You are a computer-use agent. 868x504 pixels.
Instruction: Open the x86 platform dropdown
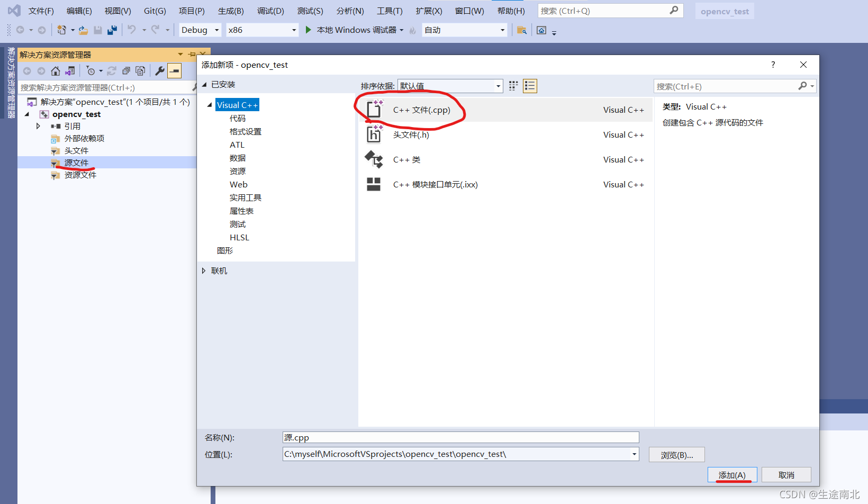coord(263,30)
